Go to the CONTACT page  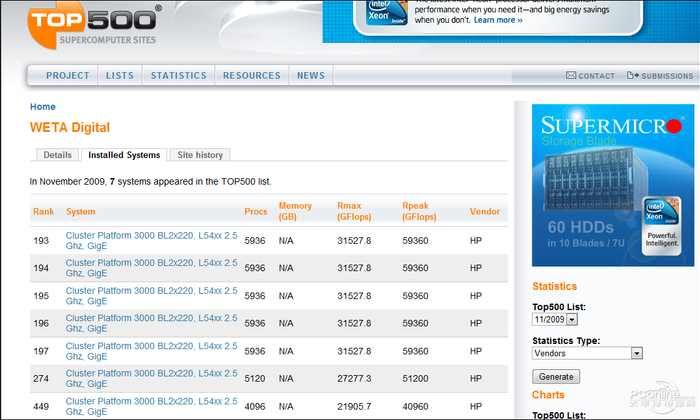[596, 76]
